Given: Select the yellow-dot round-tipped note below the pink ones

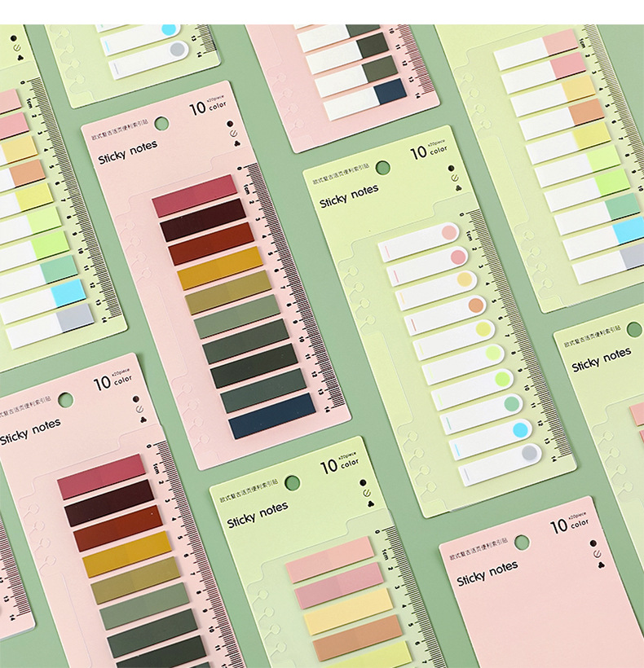Looking at the screenshot, I should (436, 290).
